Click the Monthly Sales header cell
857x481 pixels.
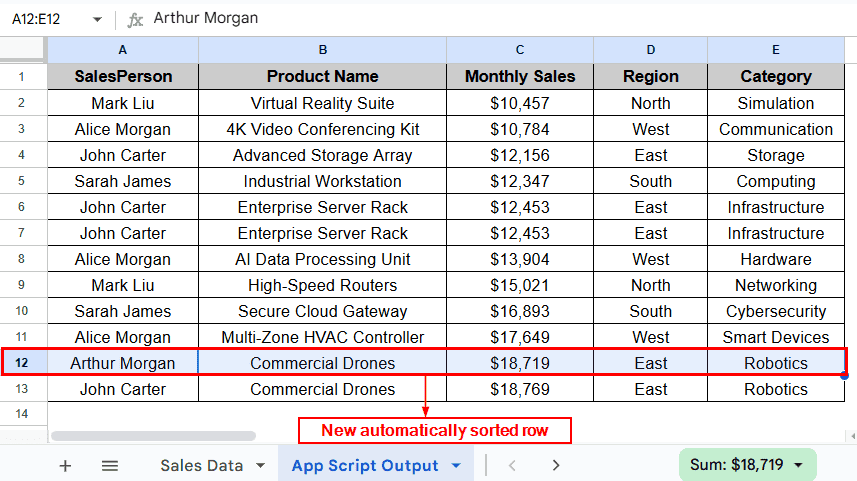(x=520, y=77)
